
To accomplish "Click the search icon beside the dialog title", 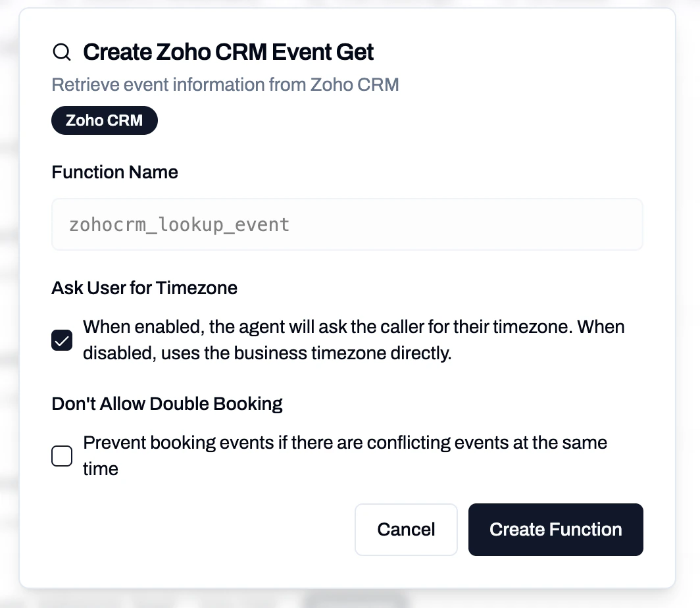I will click(x=61, y=51).
